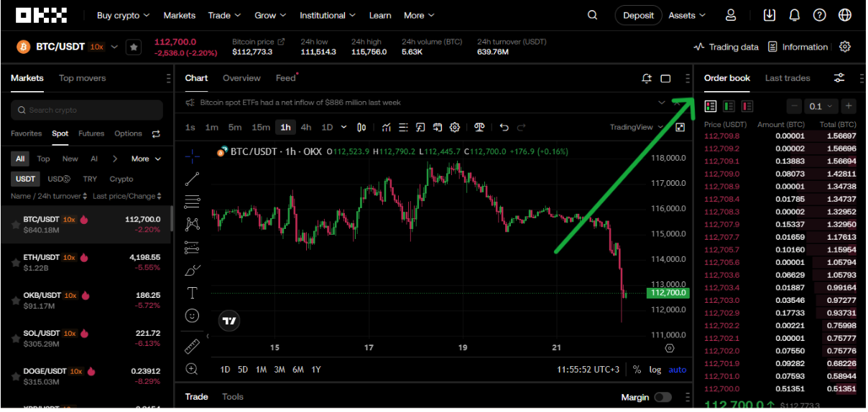Select the crosshair cursor tool
Screen dimensions: 868x412
pyautogui.click(x=192, y=155)
